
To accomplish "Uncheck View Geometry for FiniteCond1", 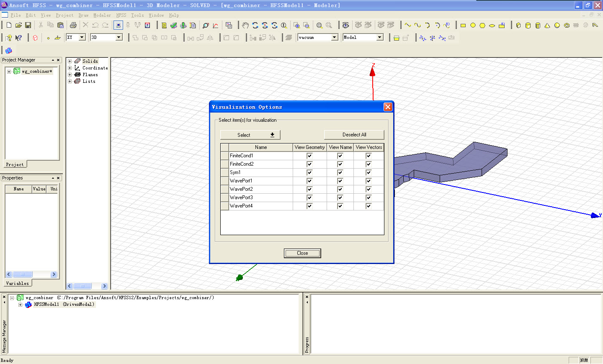I will (309, 156).
